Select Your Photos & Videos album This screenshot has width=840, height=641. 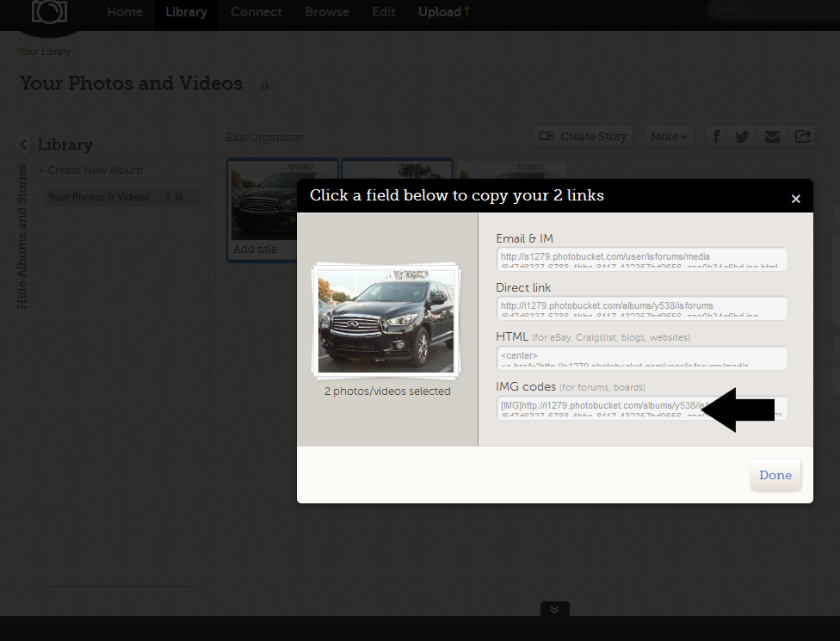(98, 197)
